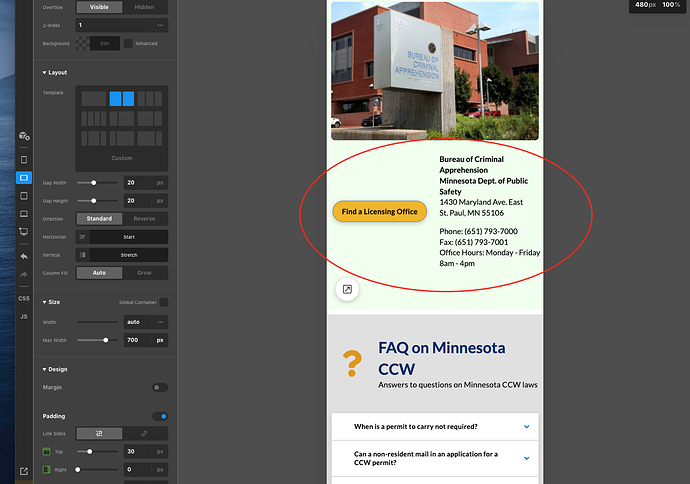The width and height of the screenshot is (690, 484).
Task: Click the transparent background checkerboard swatch
Action: pyautogui.click(x=82, y=43)
